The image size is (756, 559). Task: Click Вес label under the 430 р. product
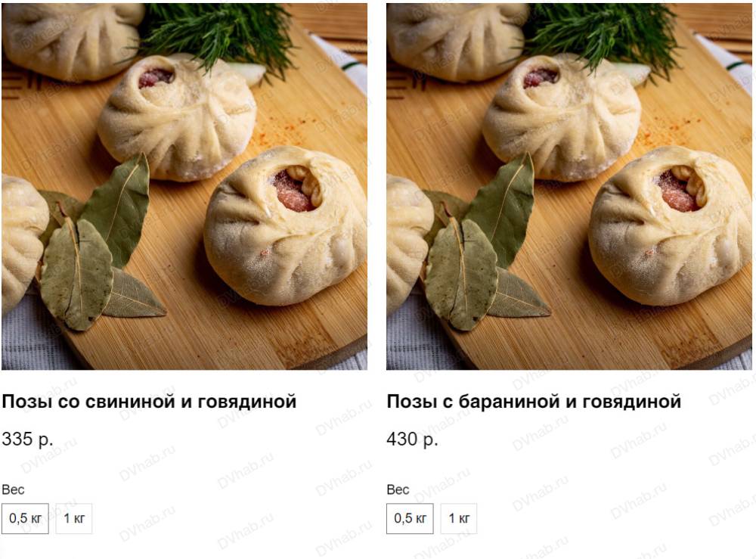pos(398,489)
